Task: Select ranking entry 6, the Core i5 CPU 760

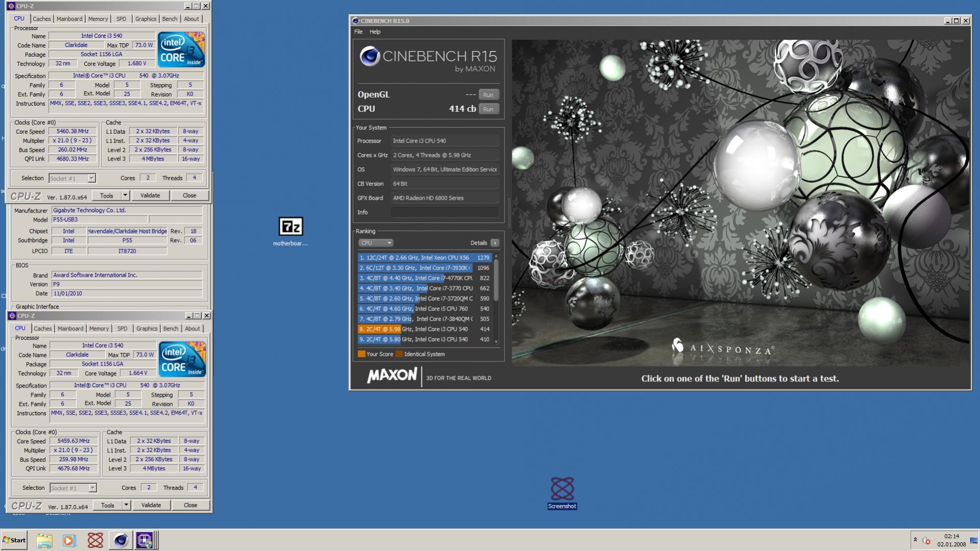Action: click(424, 309)
